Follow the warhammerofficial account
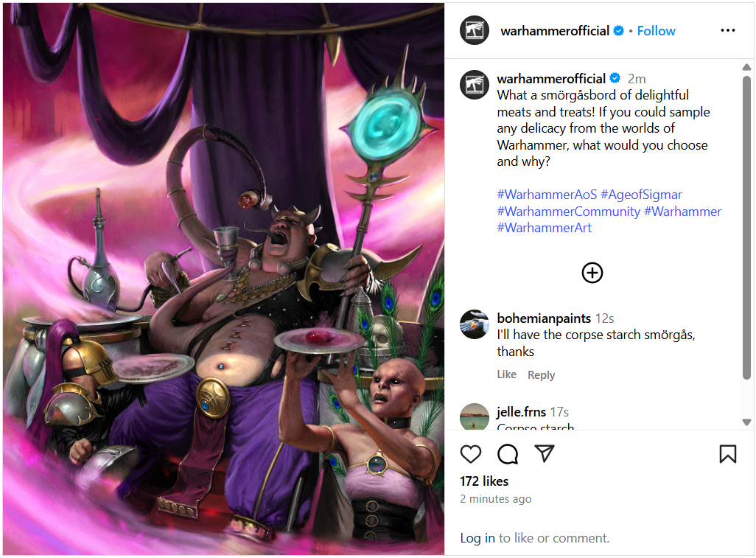The image size is (756, 558). coord(656,31)
